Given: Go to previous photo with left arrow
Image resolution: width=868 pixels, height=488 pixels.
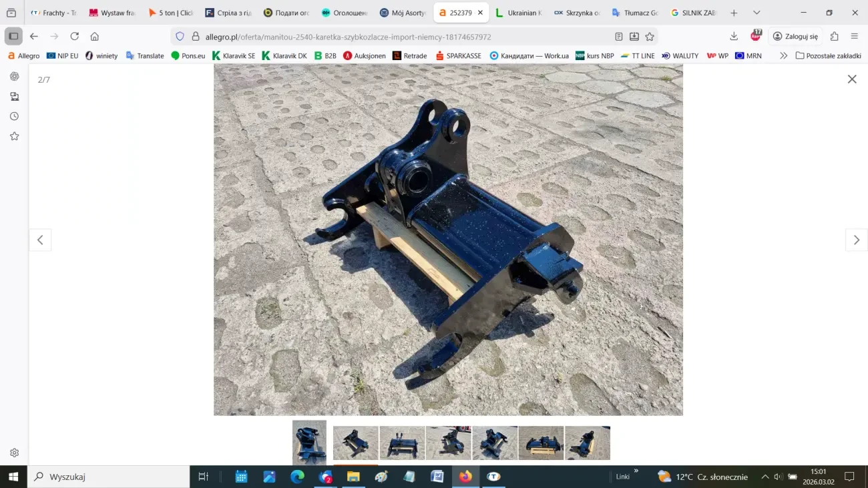Looking at the screenshot, I should (x=40, y=240).
